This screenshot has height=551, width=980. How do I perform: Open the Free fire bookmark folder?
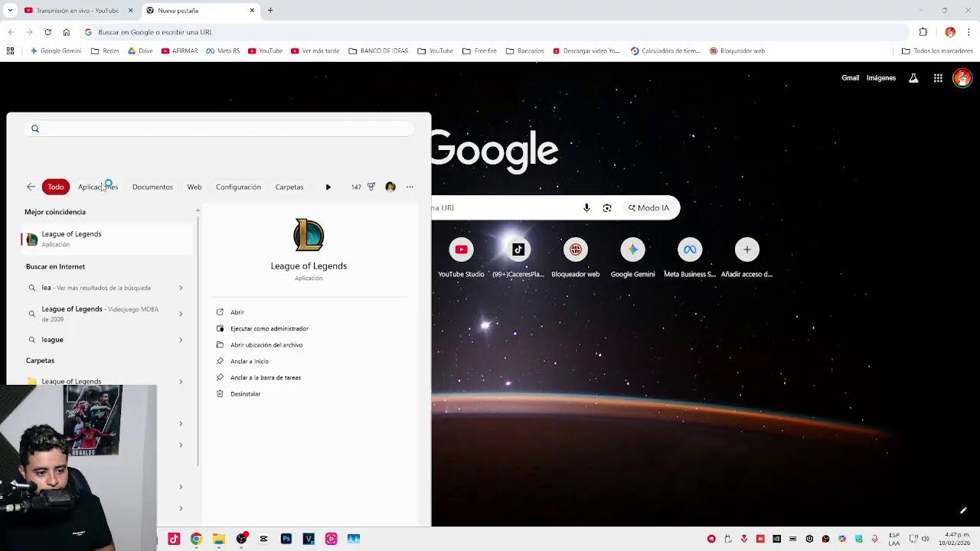[479, 51]
